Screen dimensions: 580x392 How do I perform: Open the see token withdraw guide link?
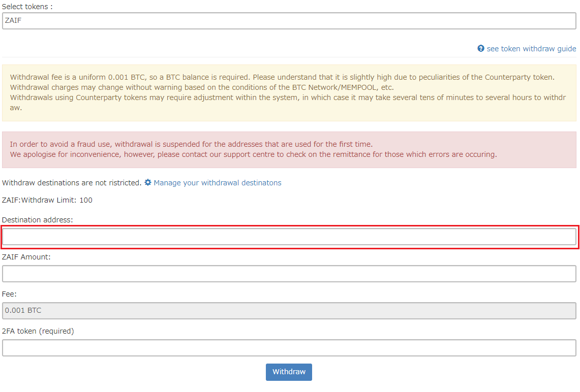[531, 49]
